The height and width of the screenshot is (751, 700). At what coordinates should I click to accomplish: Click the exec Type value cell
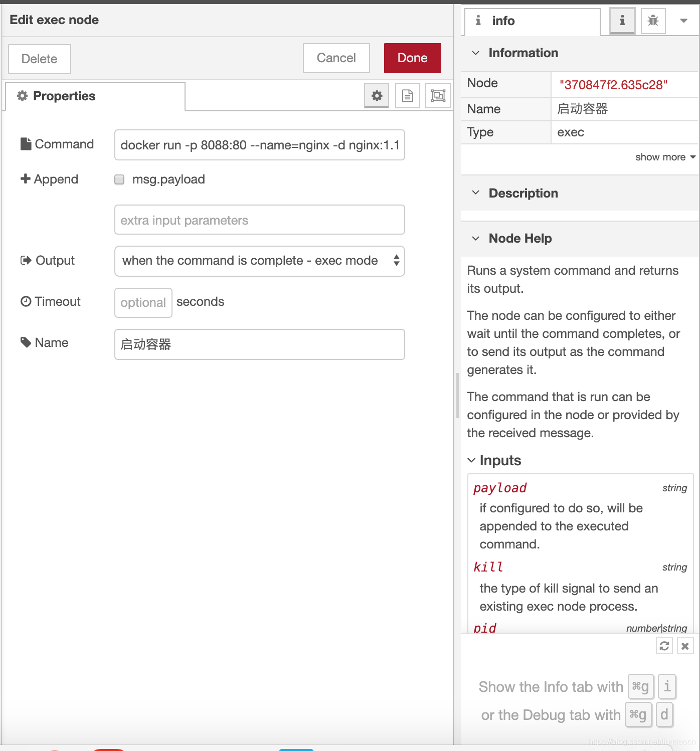click(624, 132)
